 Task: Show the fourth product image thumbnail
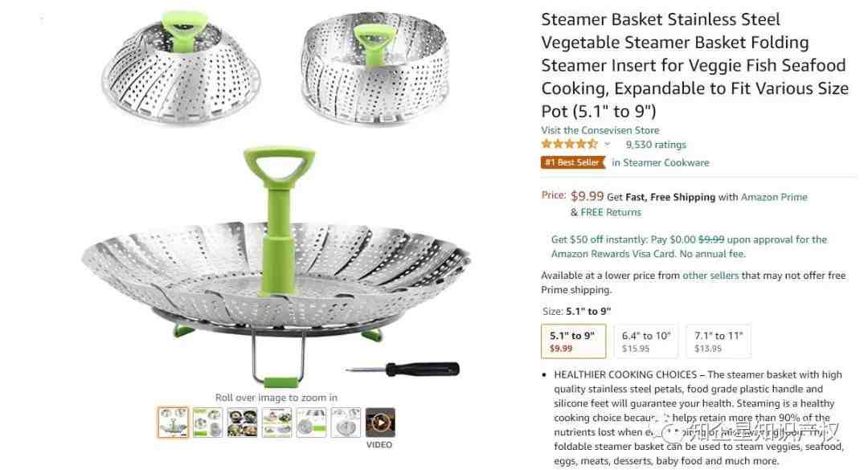276,423
